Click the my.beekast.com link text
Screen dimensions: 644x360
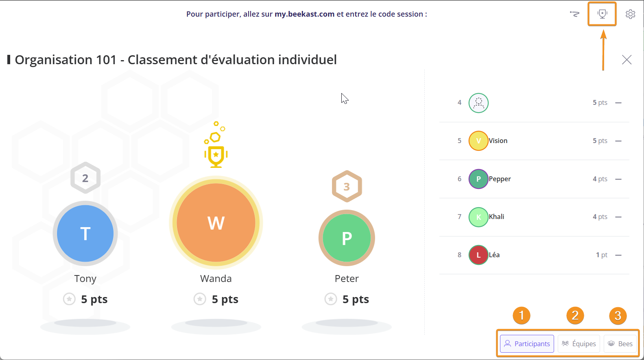(304, 14)
